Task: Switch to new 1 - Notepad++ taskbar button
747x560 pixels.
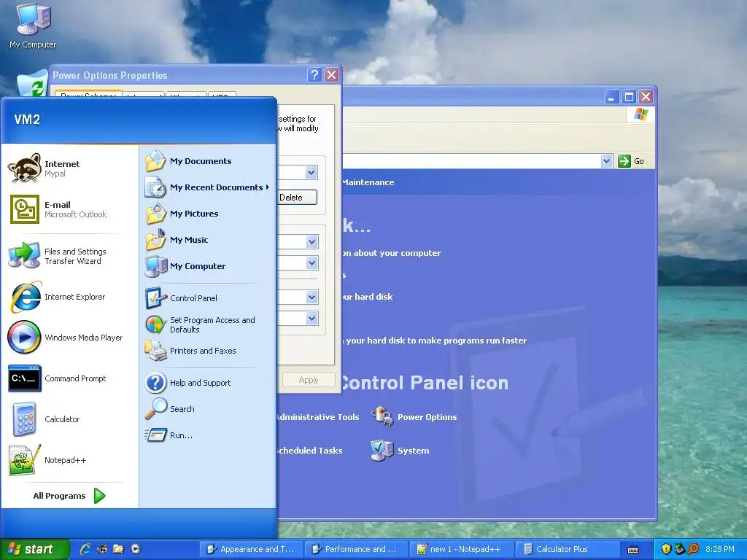Action: click(x=460, y=549)
